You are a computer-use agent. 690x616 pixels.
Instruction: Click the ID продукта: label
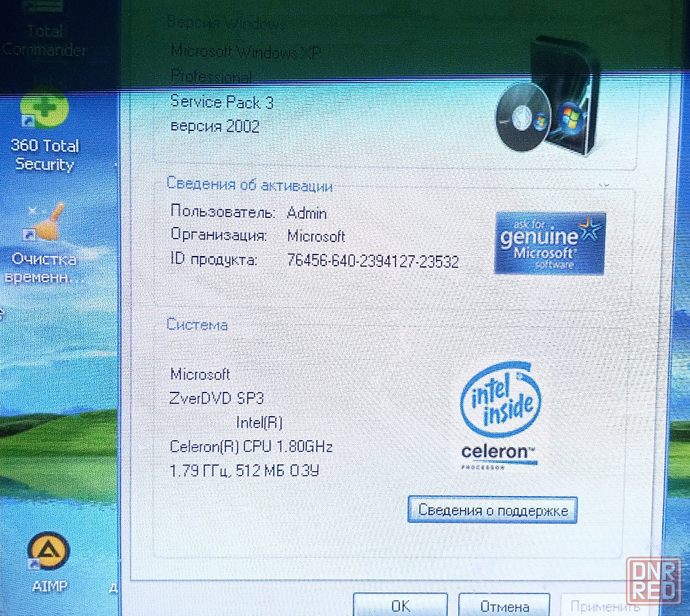[x=213, y=259]
